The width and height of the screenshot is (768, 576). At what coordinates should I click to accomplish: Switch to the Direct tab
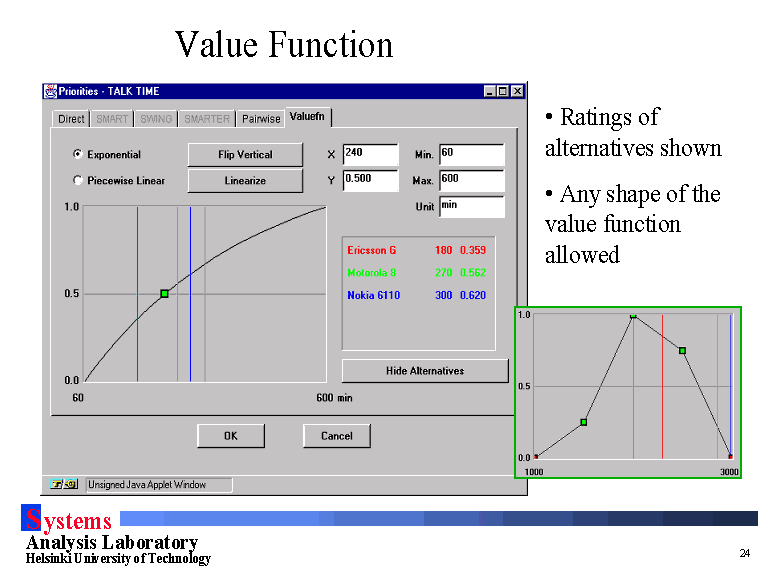click(x=71, y=119)
